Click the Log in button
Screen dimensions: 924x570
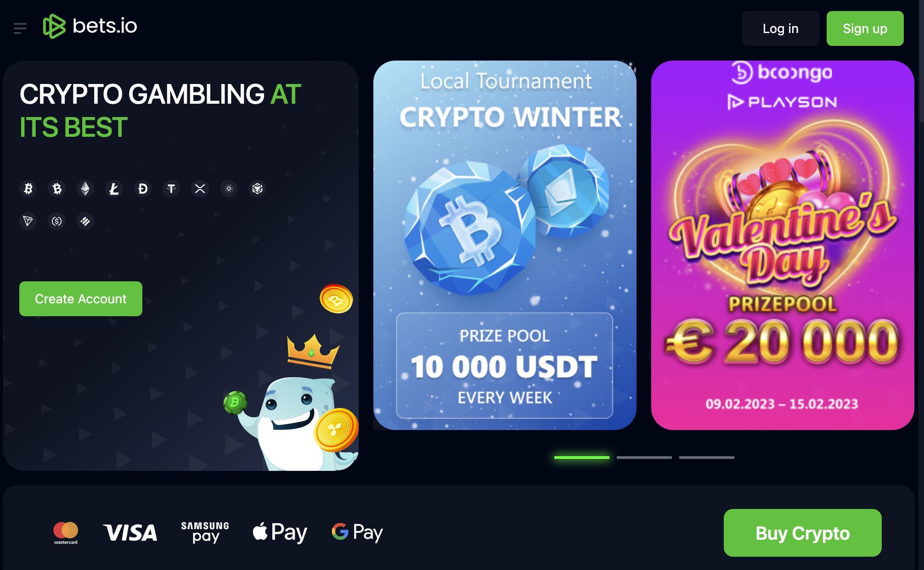[x=780, y=28]
